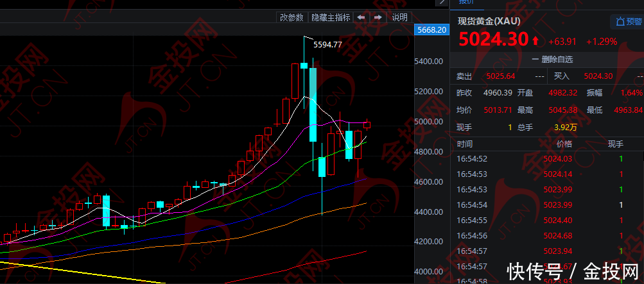Open 改参数 to modify parameters
Screen dimensions: 644x284
click(292, 18)
